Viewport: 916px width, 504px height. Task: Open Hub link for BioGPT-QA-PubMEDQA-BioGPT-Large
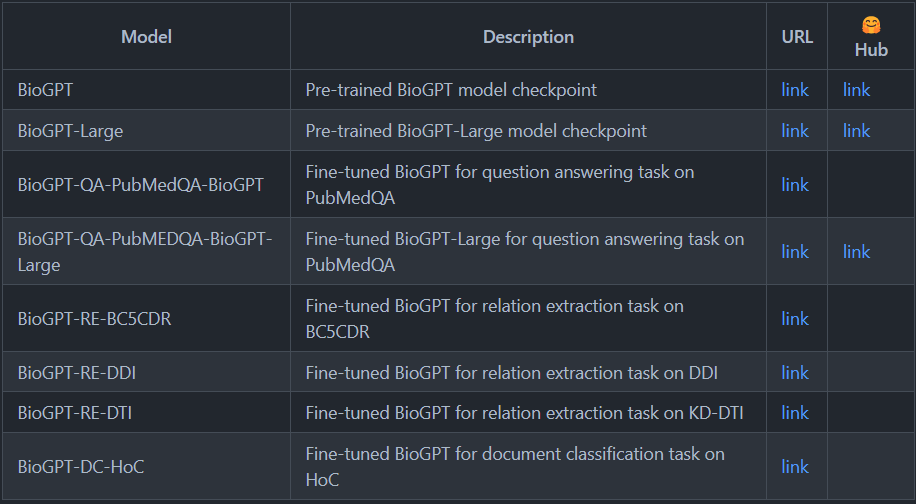click(x=856, y=252)
